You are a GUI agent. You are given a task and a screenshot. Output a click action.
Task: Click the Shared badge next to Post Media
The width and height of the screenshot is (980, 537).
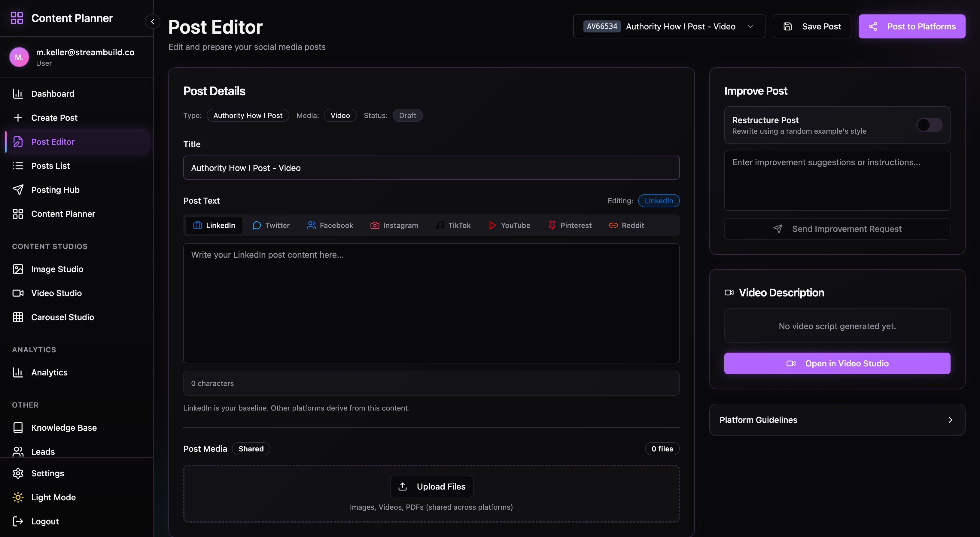click(251, 448)
